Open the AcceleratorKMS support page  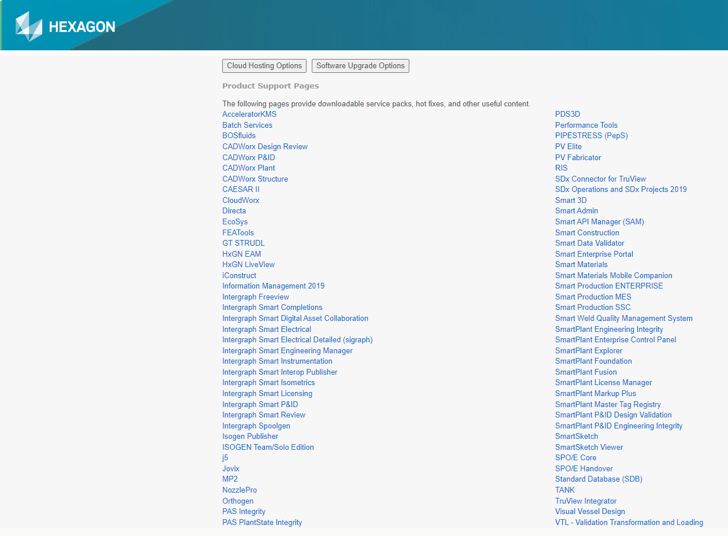point(249,114)
